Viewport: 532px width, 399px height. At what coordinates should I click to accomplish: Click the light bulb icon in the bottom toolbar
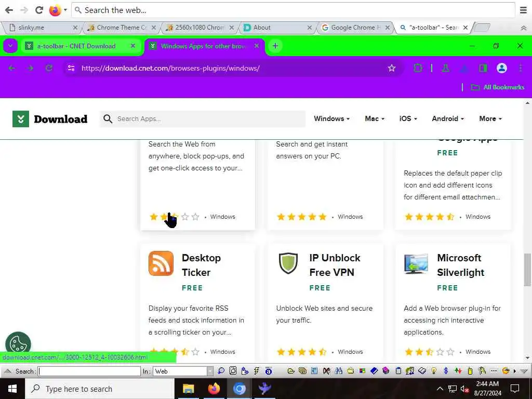point(434,371)
